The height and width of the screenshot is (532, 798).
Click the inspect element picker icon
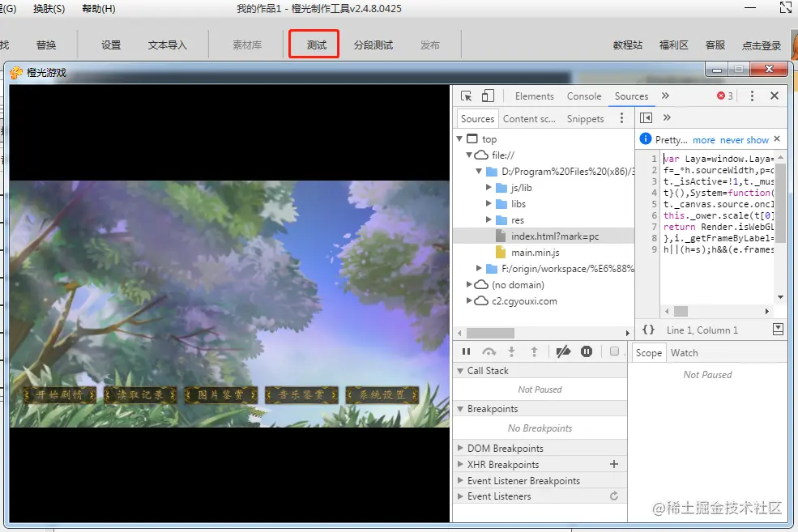(x=466, y=96)
